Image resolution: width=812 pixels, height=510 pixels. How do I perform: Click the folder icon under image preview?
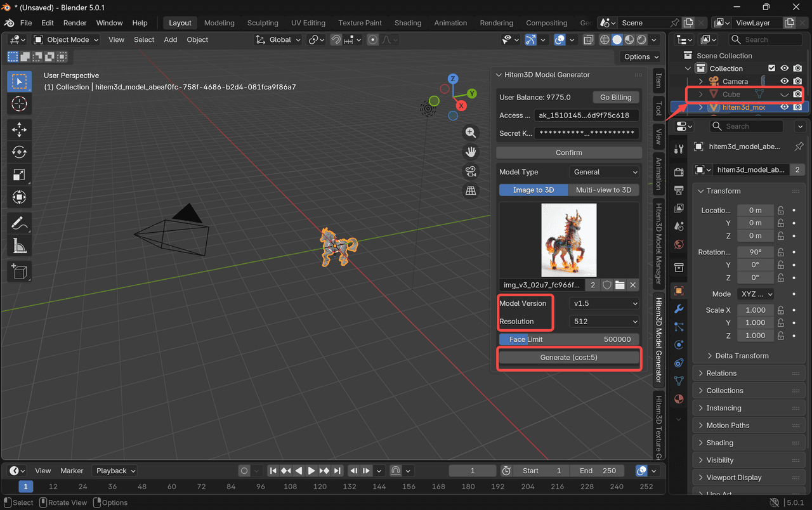(x=620, y=285)
